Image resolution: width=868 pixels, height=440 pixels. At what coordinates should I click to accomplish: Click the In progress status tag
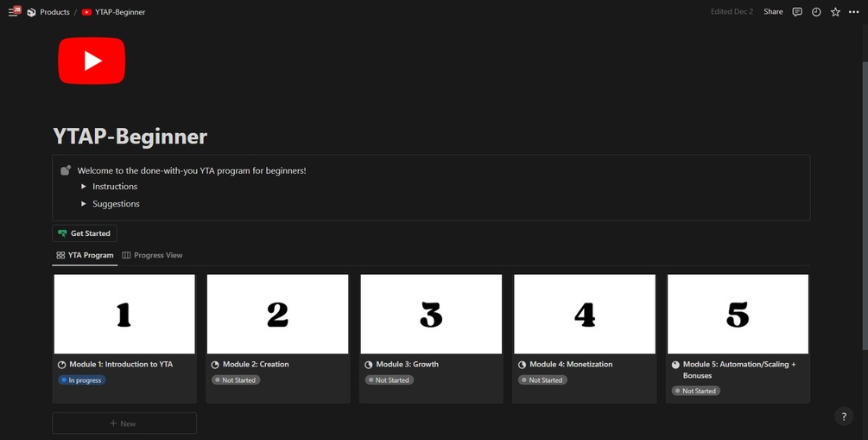tap(81, 380)
